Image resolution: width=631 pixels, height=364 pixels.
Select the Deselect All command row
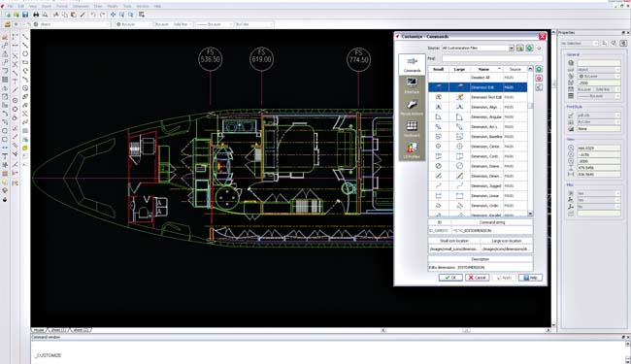click(478, 78)
